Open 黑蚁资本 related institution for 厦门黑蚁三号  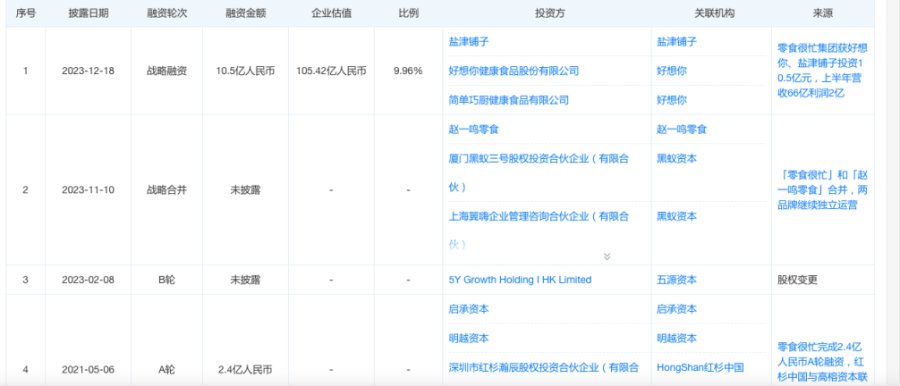tap(676, 159)
